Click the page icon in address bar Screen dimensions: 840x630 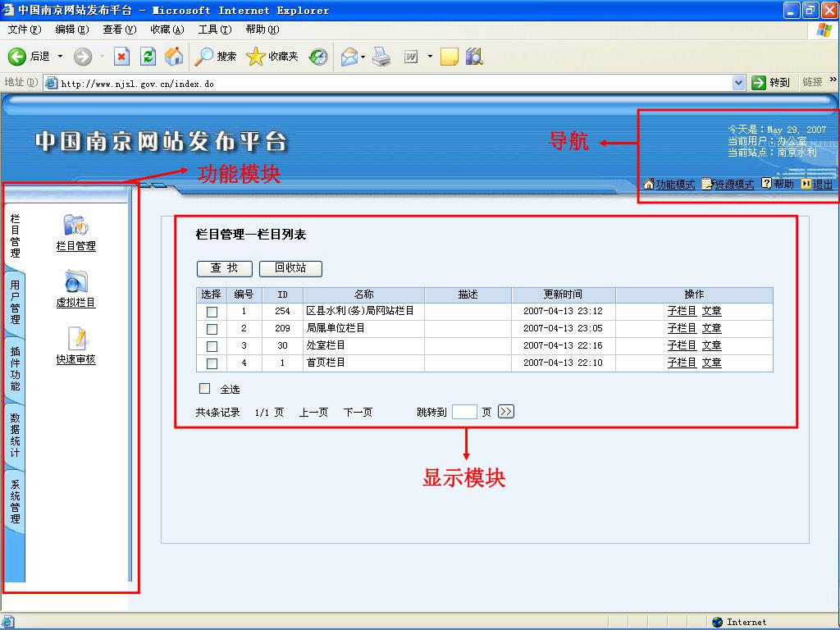51,83
